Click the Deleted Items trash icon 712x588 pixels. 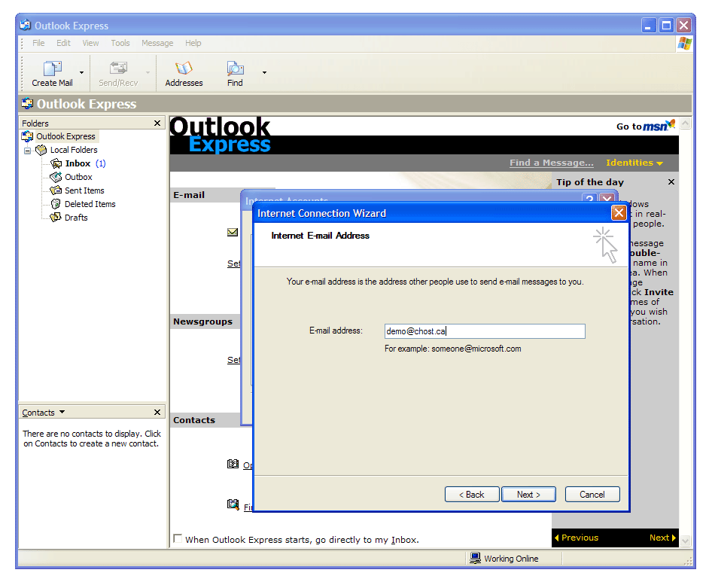pyautogui.click(x=56, y=204)
